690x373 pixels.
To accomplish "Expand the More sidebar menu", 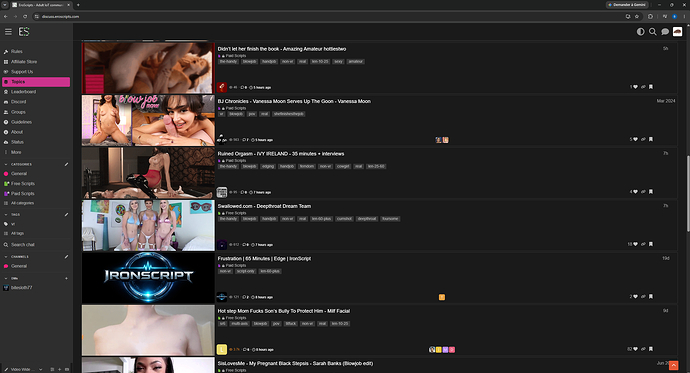I will tap(36, 152).
